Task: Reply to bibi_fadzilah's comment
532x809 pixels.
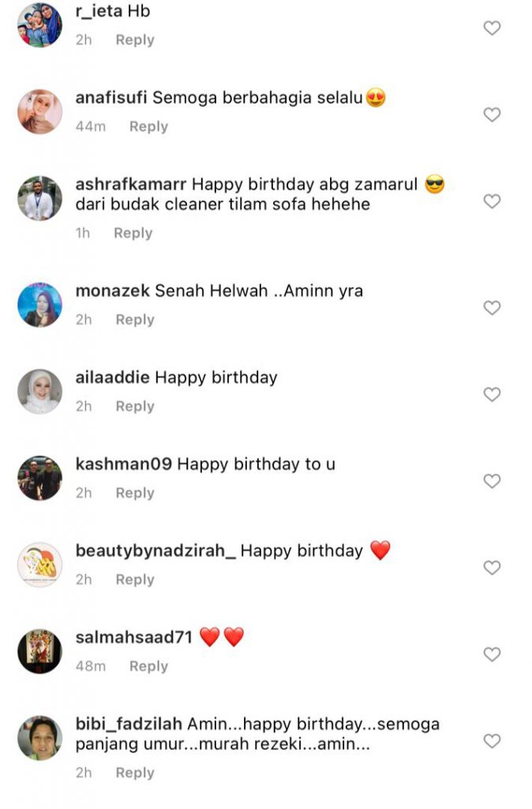Action: 134,773
